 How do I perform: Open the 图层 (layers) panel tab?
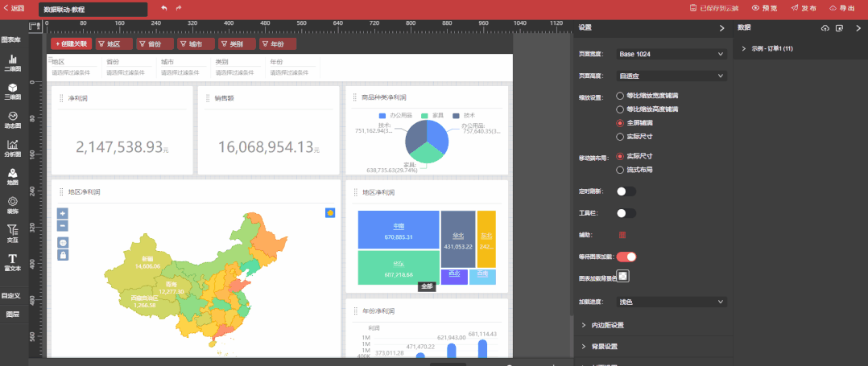pyautogui.click(x=13, y=315)
